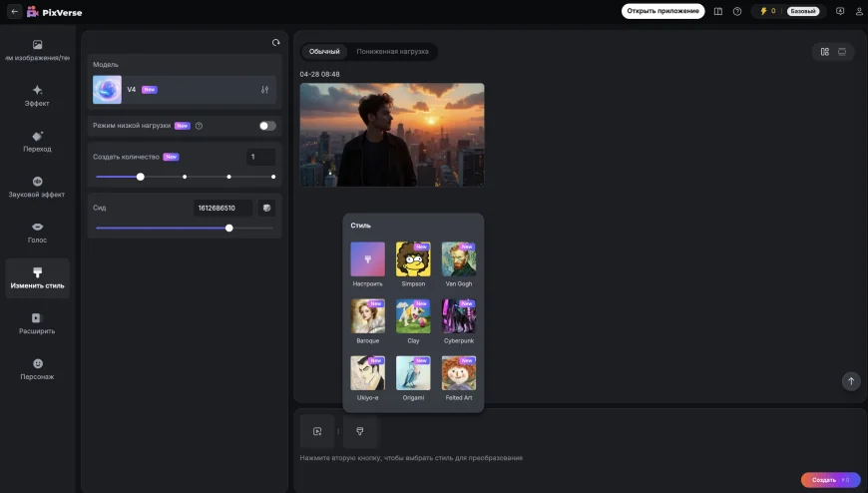Click the reset settings refresh icon
The image size is (868, 493).
(276, 43)
